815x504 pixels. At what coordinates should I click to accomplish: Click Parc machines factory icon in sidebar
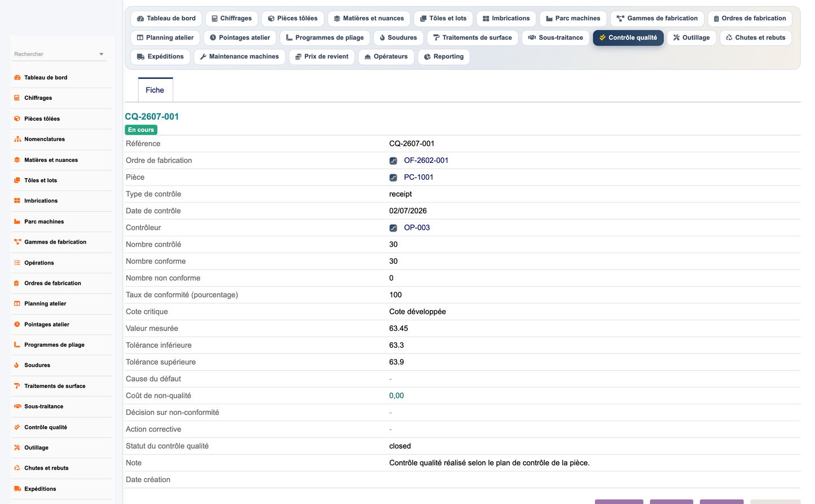[x=17, y=222]
